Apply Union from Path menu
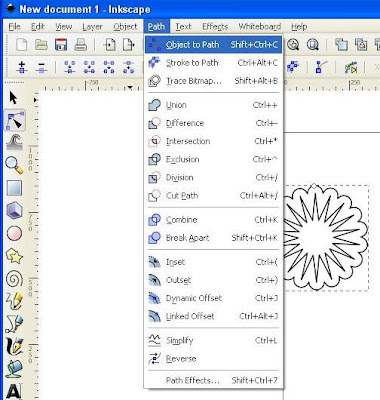Screen dimensions: 380x400 point(213,105)
